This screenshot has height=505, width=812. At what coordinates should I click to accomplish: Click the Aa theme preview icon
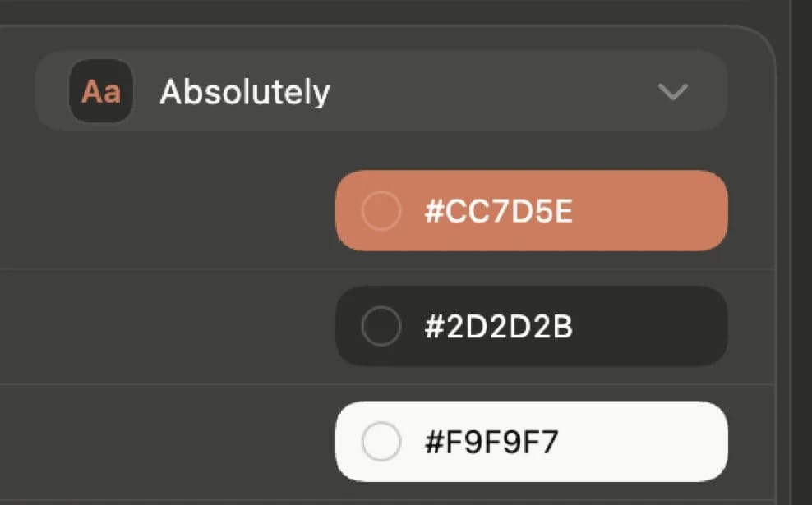[x=101, y=91]
